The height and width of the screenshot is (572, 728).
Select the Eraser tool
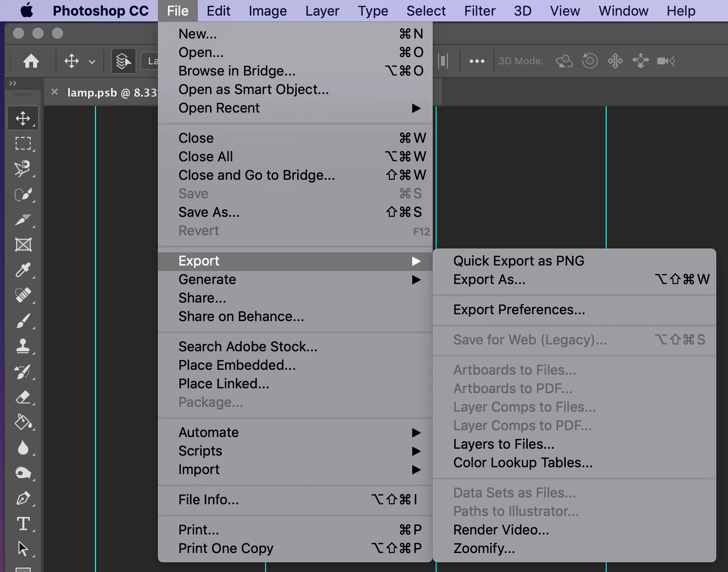tap(23, 397)
